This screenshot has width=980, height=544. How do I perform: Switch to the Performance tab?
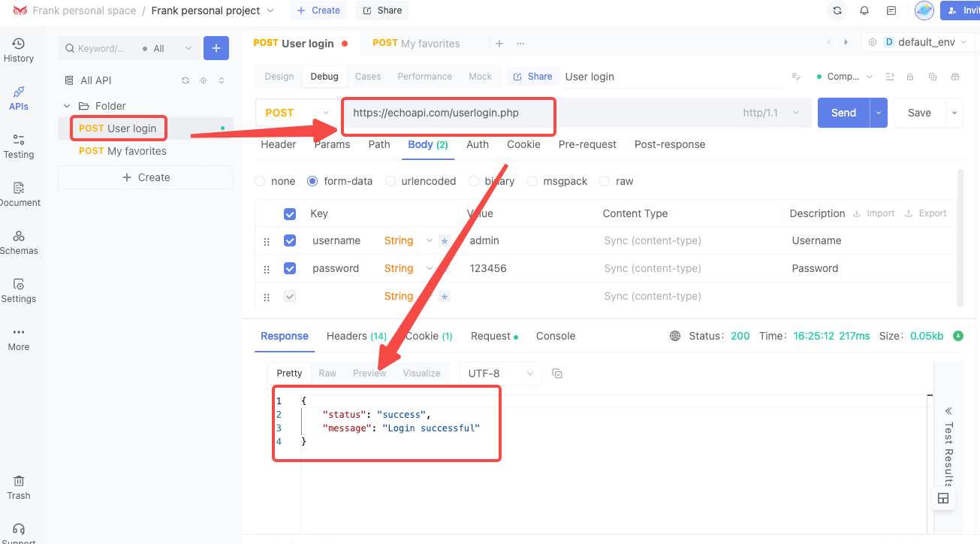tap(425, 77)
